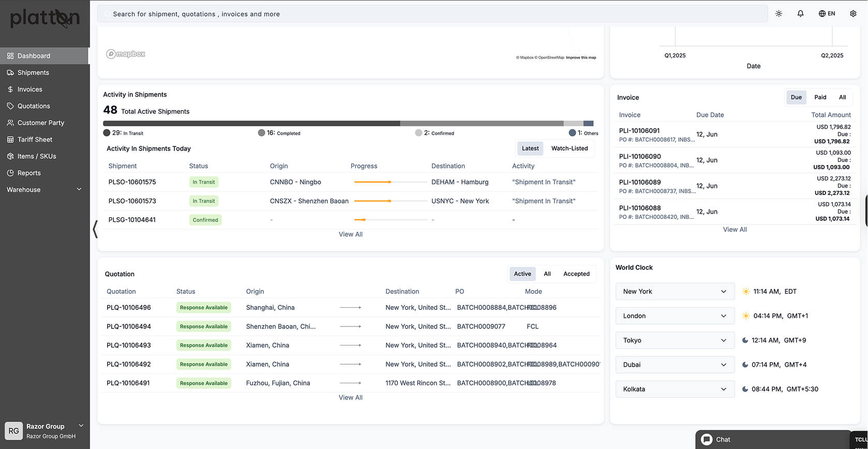
Task: Open the New York world clock dropdown
Action: click(675, 292)
